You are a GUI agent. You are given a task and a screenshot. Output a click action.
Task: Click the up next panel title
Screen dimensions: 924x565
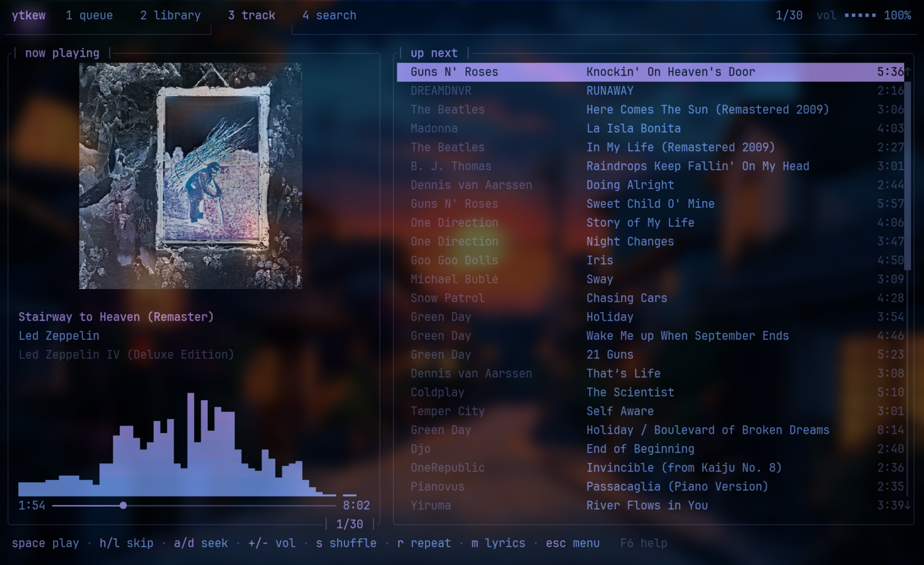[434, 53]
